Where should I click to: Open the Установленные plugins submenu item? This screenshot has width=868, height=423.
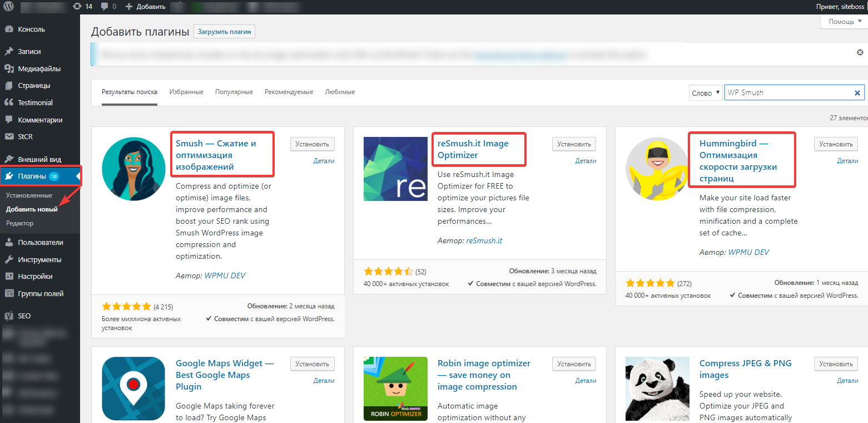point(29,195)
